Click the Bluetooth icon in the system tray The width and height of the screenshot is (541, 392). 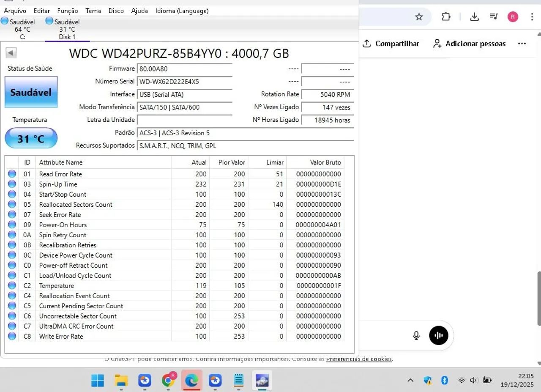(x=445, y=380)
